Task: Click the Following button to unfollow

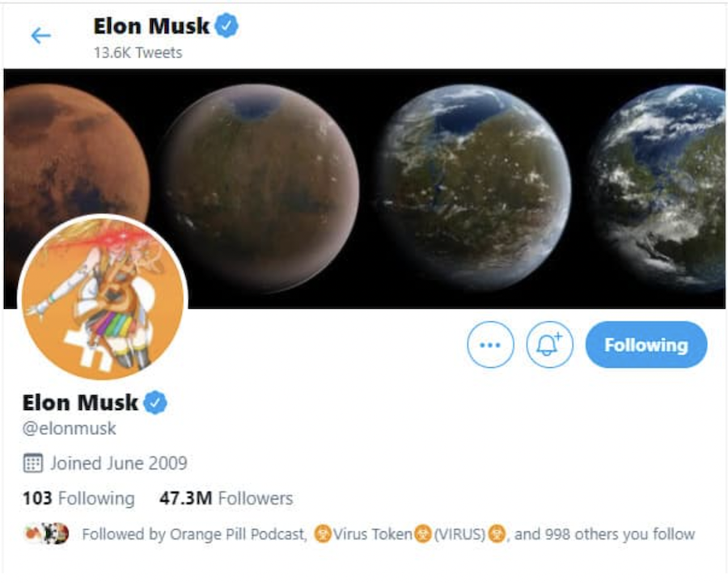Action: [645, 344]
